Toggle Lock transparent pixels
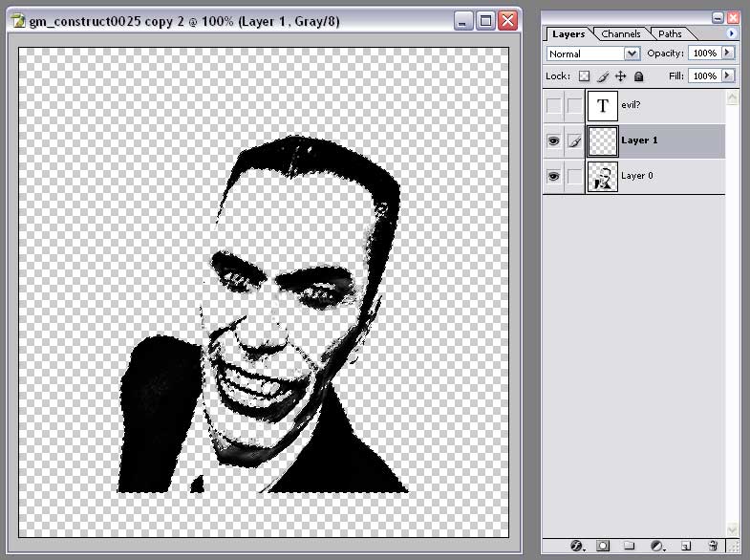The height and width of the screenshot is (560, 750). coord(585,76)
